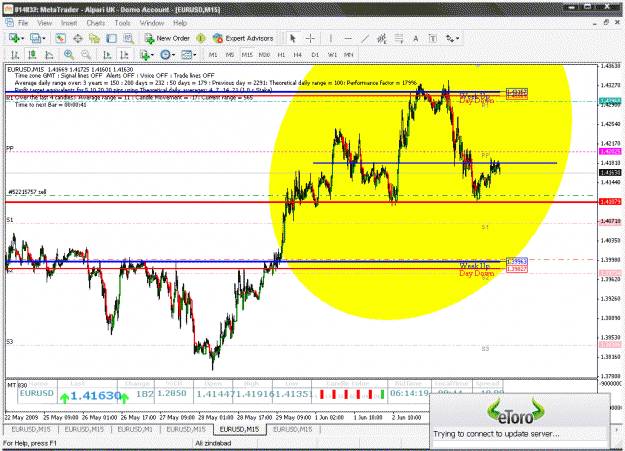Image resolution: width=625 pixels, height=451 pixels.
Task: Pick the diagonal Trendline tool
Action: click(x=365, y=38)
